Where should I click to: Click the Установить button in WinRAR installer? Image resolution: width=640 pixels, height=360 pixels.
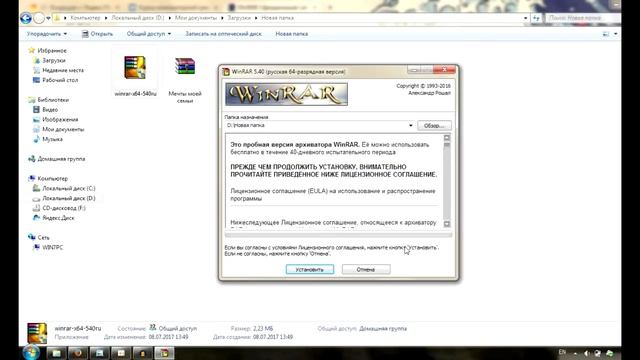(309, 269)
